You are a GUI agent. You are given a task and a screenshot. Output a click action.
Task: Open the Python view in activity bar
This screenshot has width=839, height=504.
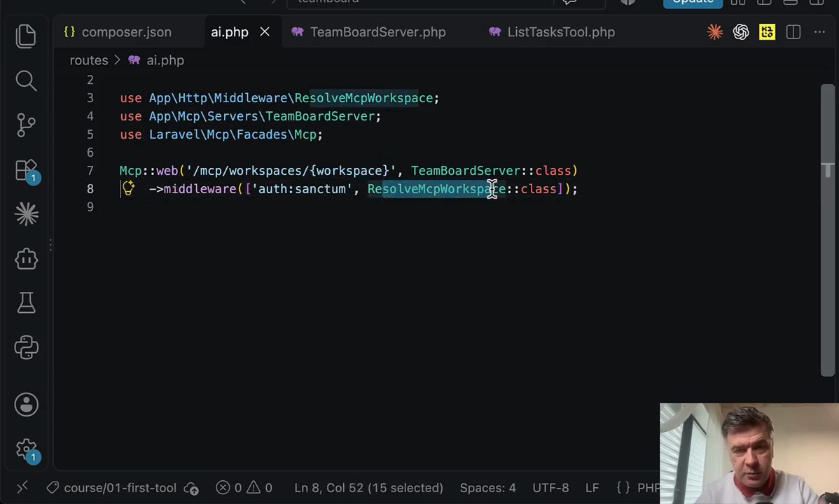pos(26,347)
